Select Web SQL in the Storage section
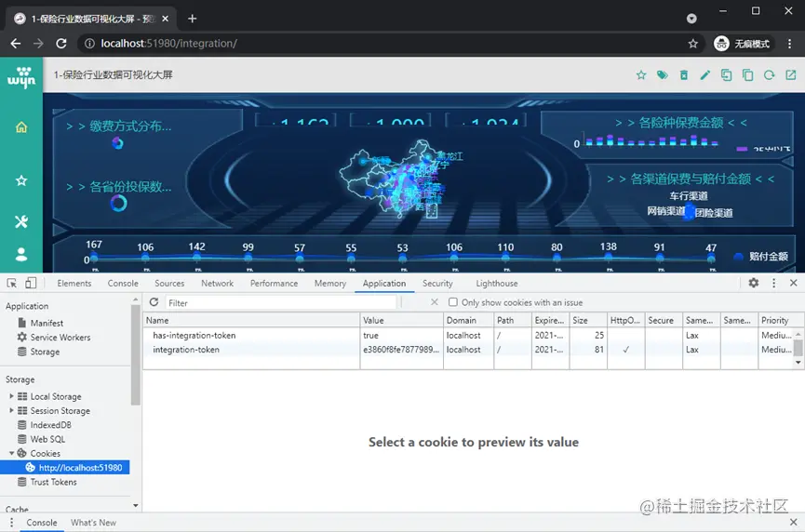The height and width of the screenshot is (532, 805). pos(47,439)
